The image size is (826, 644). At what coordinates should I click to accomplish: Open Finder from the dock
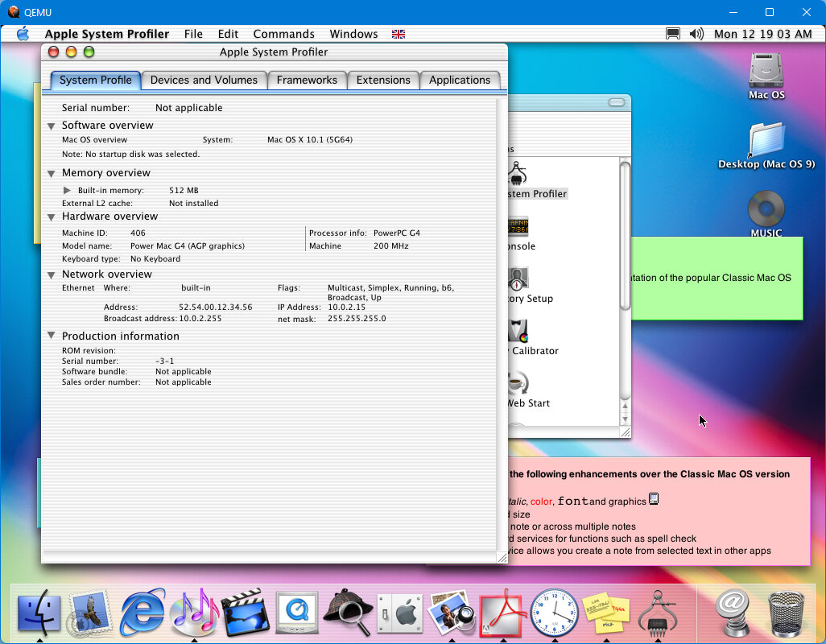38,613
